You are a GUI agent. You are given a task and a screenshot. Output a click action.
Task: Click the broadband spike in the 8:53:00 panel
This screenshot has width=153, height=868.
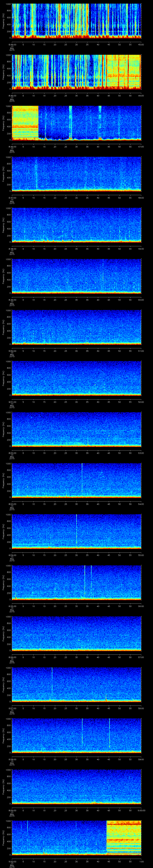[x=82, y=478]
